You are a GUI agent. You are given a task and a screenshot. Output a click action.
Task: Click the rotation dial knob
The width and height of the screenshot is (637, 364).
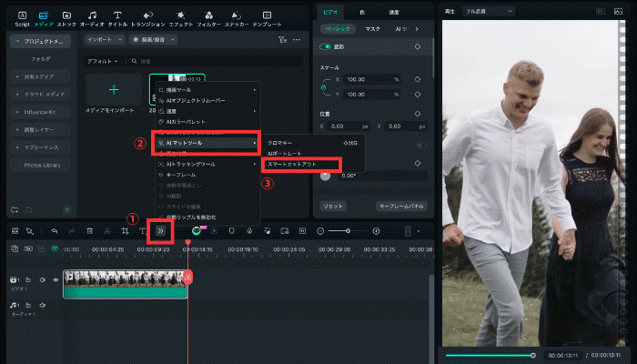click(x=326, y=176)
